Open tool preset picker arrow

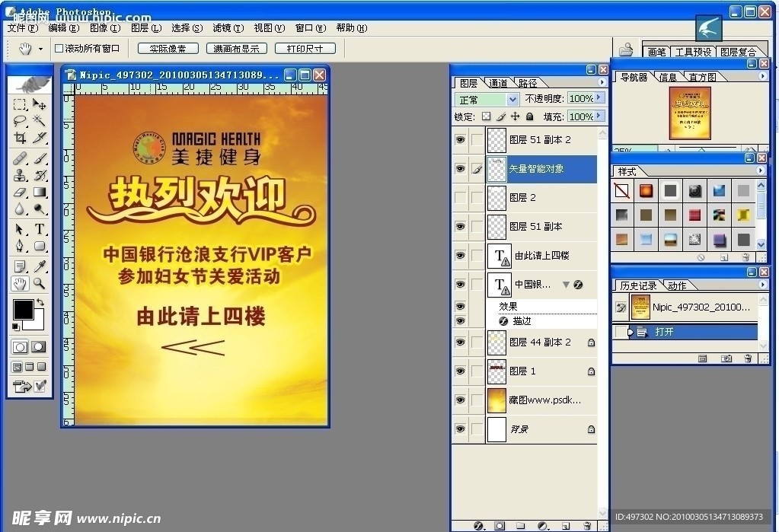[x=40, y=49]
